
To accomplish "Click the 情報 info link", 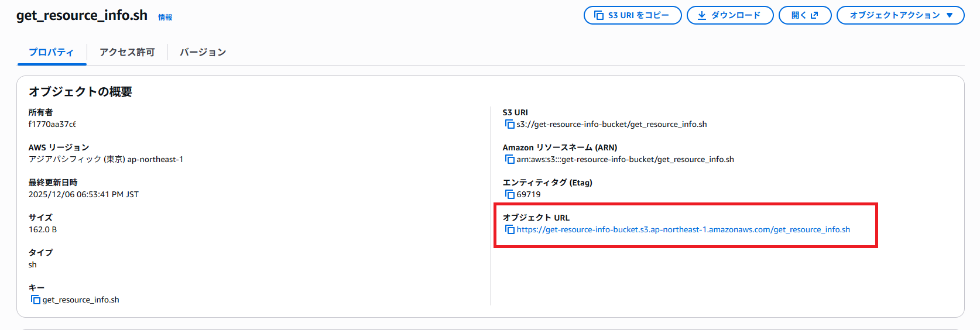I will (x=165, y=18).
